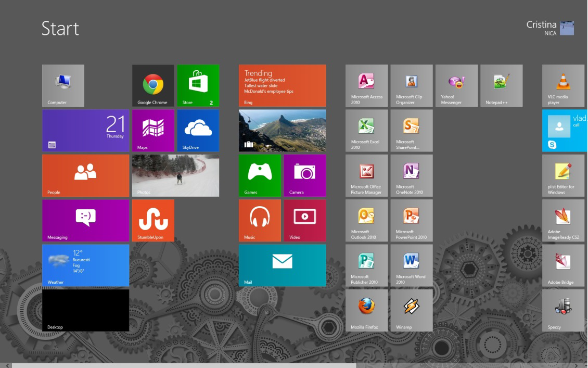Screen dimensions: 588x368
Task: Click the Cristina account profile picture
Action: click(x=567, y=28)
